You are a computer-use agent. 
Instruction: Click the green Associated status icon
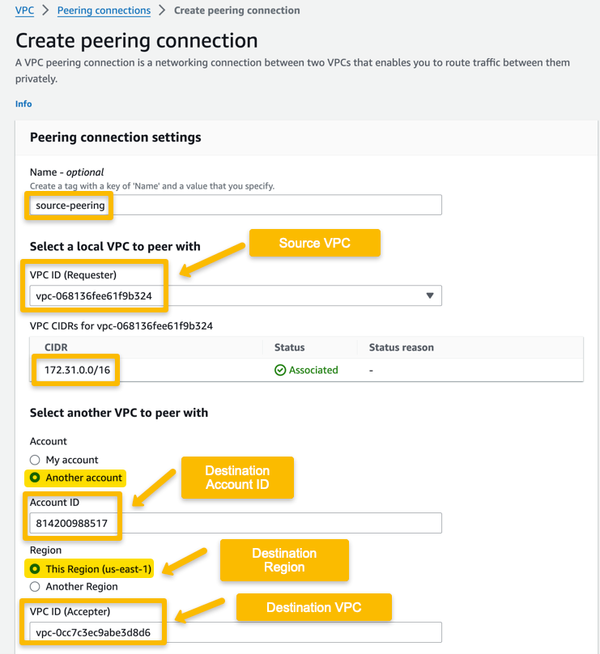(281, 370)
